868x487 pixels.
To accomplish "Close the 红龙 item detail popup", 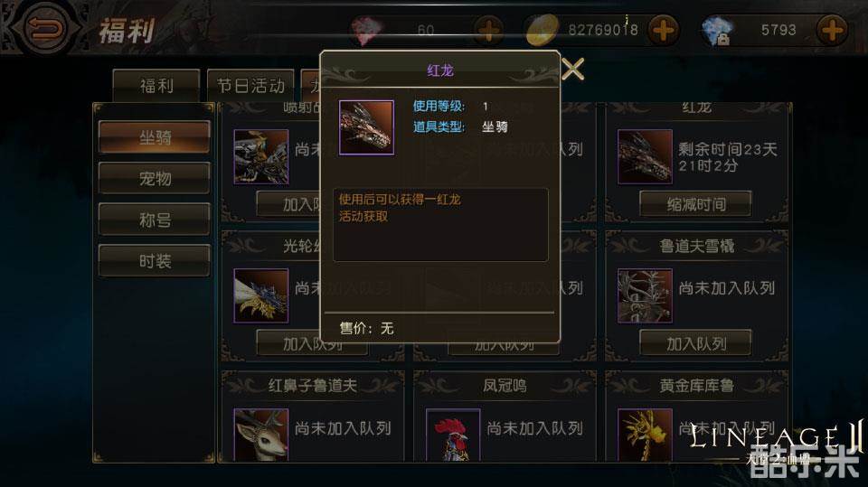I will [x=573, y=70].
